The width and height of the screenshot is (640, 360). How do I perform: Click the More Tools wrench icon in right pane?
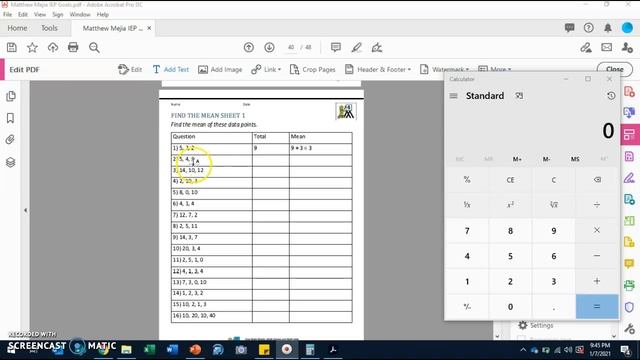[x=629, y=328]
